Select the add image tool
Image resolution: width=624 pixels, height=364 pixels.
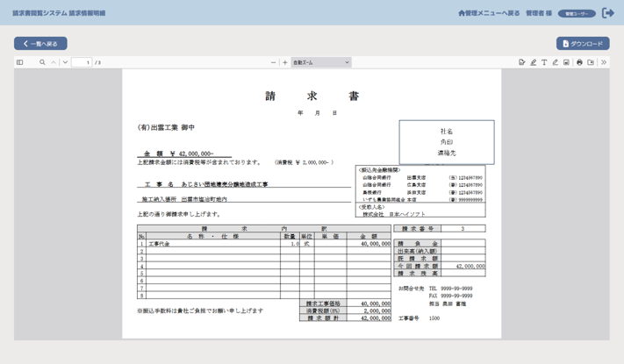click(x=566, y=62)
